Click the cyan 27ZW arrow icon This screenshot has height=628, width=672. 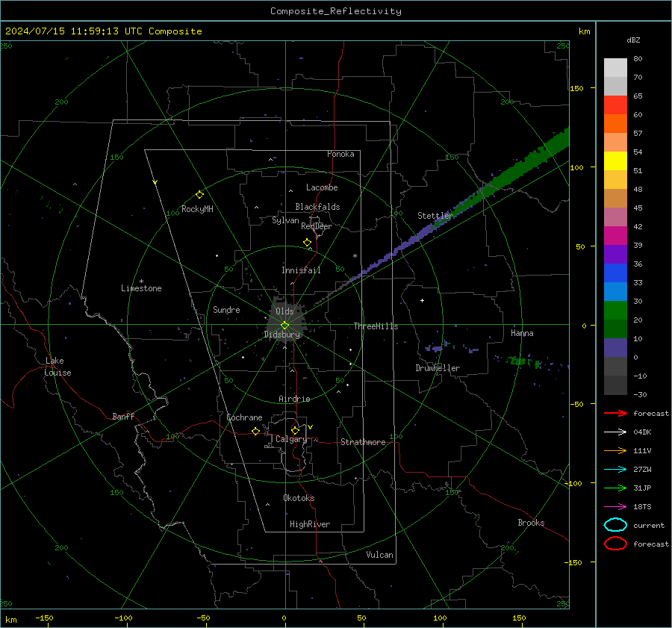(x=615, y=470)
